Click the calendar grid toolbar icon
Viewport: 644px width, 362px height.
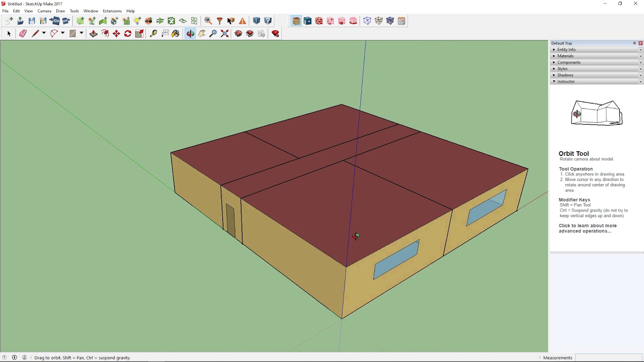coord(401,21)
